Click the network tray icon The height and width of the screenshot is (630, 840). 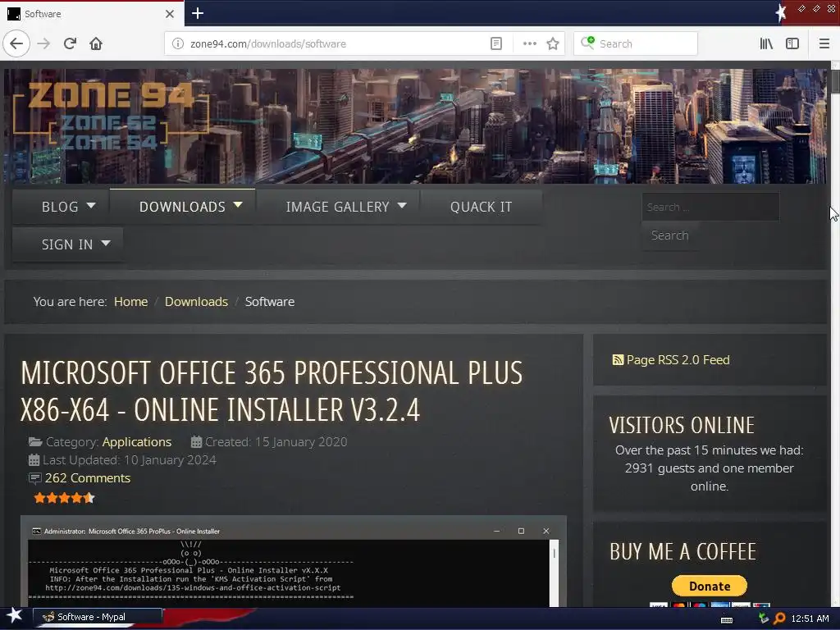764,619
